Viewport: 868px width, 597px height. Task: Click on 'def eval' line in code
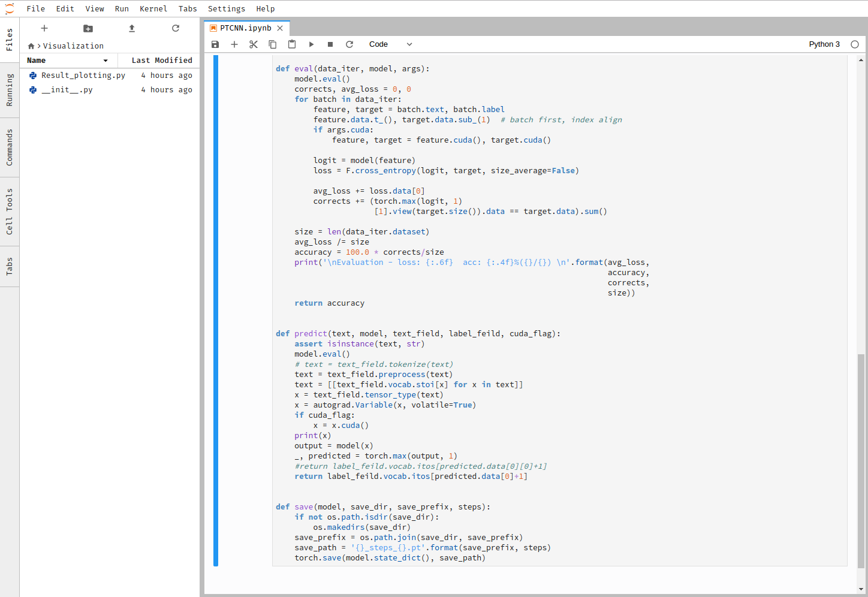pos(352,69)
